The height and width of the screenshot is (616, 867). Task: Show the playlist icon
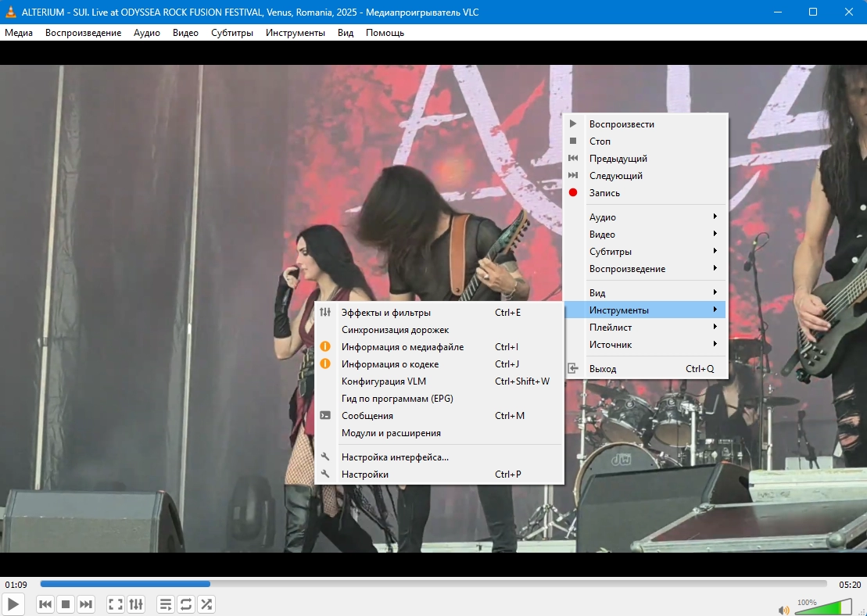[x=166, y=604]
